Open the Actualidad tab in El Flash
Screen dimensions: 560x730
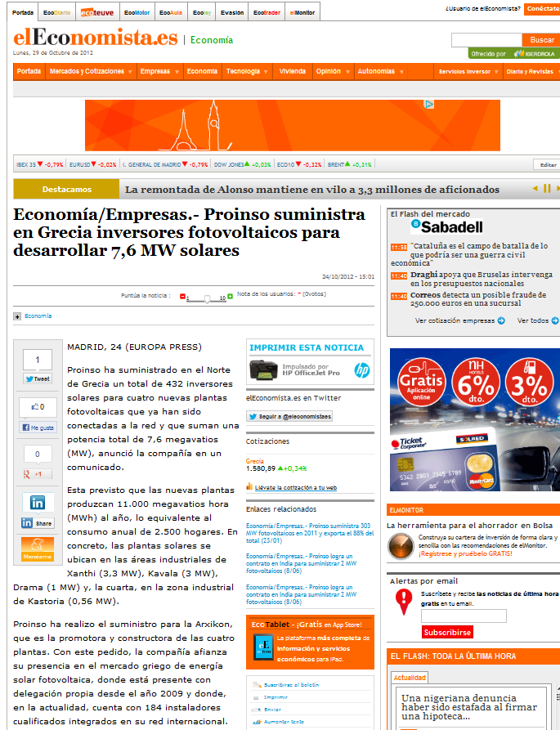(x=410, y=678)
